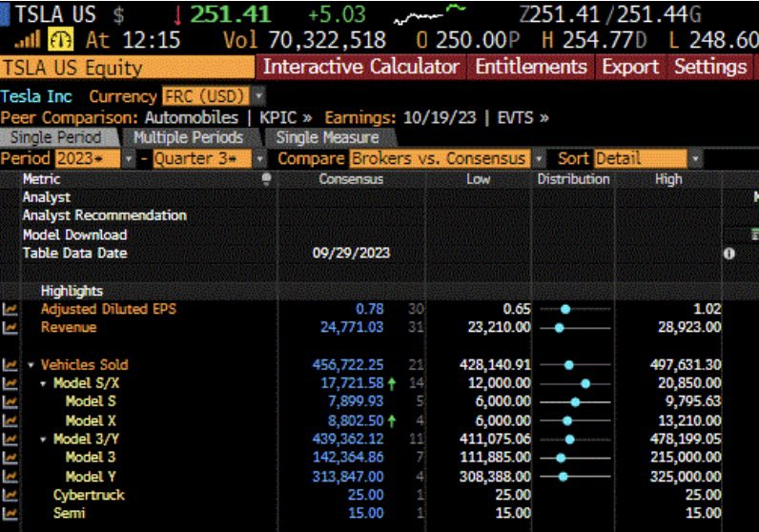The height and width of the screenshot is (532, 759).
Task: Switch to Single Period tab
Action: click(57, 137)
